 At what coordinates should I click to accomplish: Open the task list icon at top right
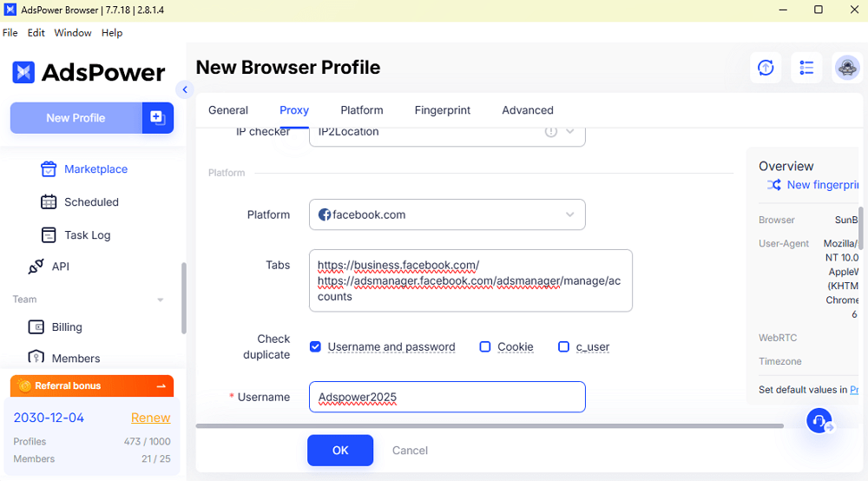click(806, 68)
